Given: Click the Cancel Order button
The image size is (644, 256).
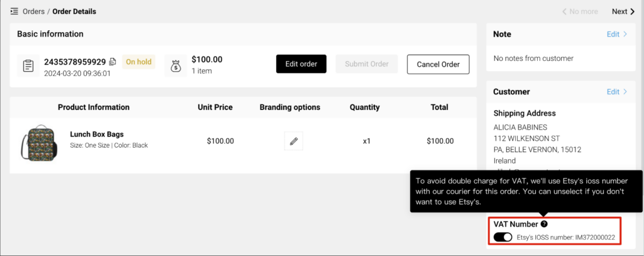Looking at the screenshot, I should point(438,65).
